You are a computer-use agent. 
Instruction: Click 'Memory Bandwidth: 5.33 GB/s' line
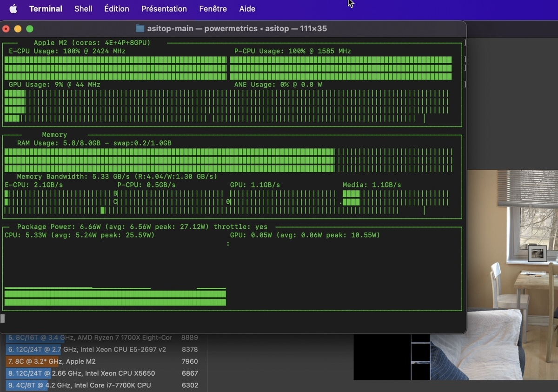117,177
